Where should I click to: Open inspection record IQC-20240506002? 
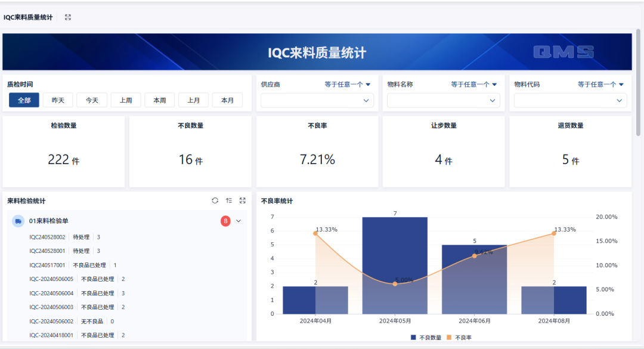(x=51, y=322)
